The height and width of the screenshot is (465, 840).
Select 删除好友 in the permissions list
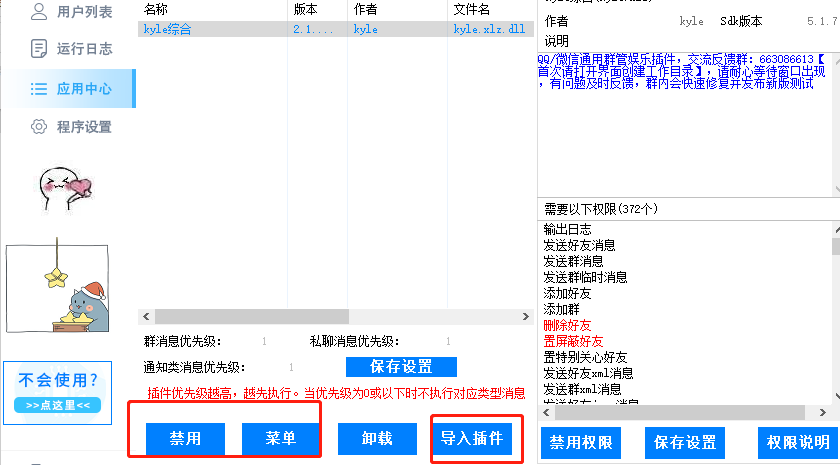[567, 325]
